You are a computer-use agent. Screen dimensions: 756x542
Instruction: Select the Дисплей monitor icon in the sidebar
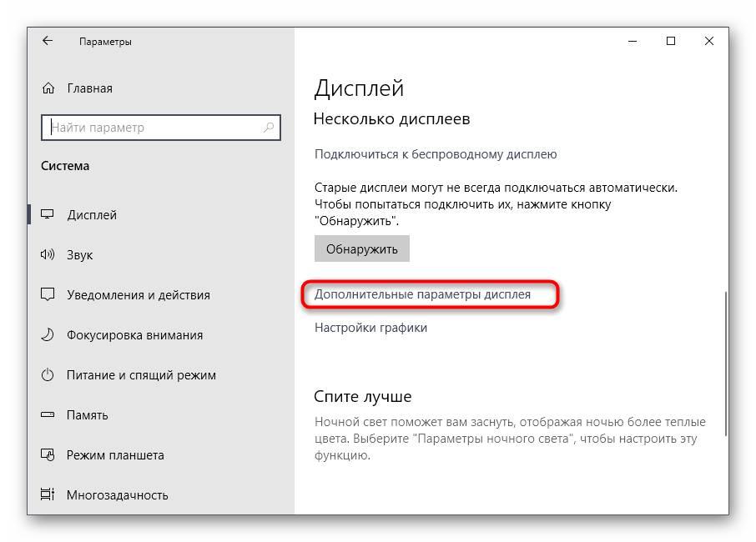click(x=48, y=215)
